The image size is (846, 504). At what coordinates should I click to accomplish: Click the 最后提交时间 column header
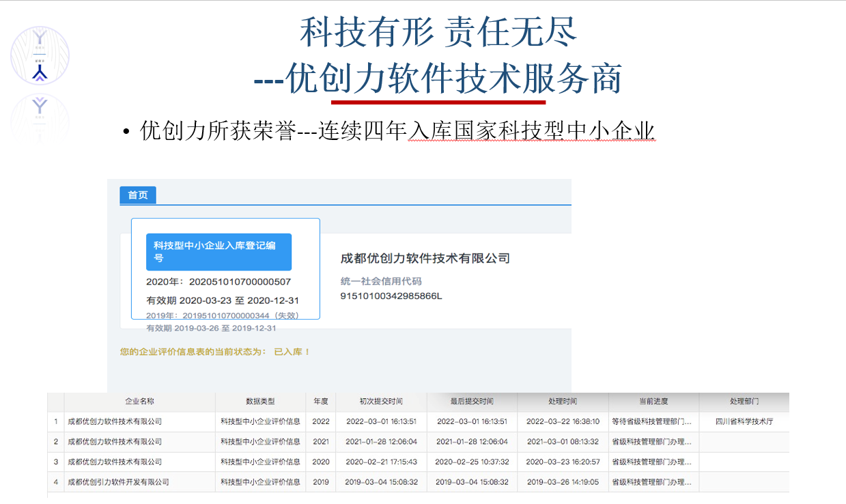point(471,402)
